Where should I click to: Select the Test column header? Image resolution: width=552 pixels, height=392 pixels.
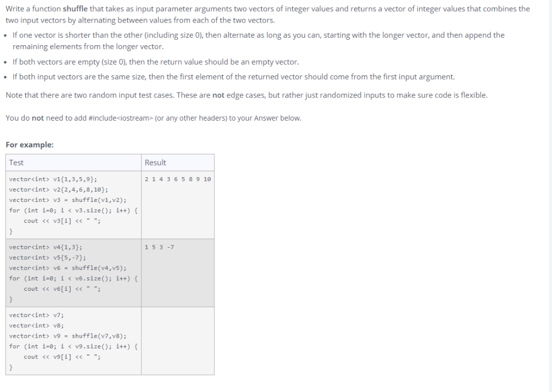16,162
